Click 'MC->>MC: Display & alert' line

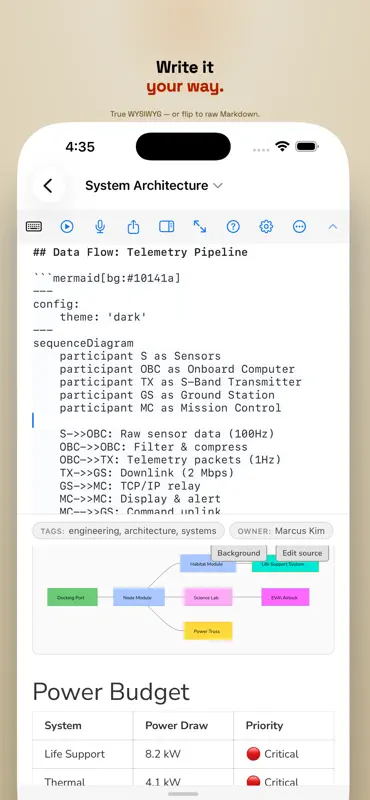[x=140, y=499]
